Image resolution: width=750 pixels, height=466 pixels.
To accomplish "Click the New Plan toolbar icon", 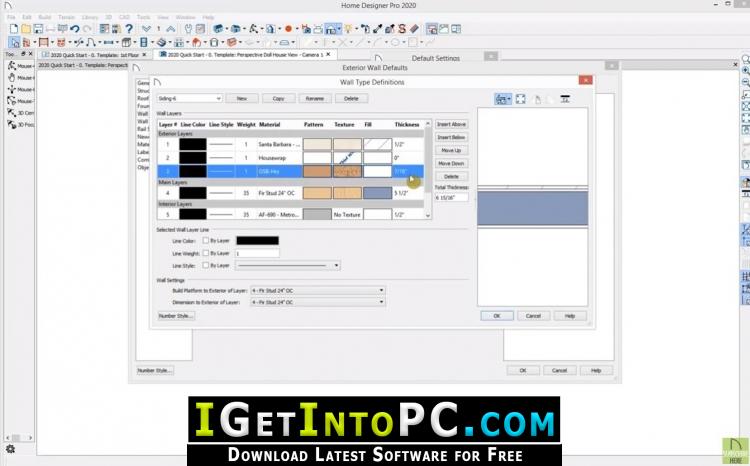I will [14, 29].
